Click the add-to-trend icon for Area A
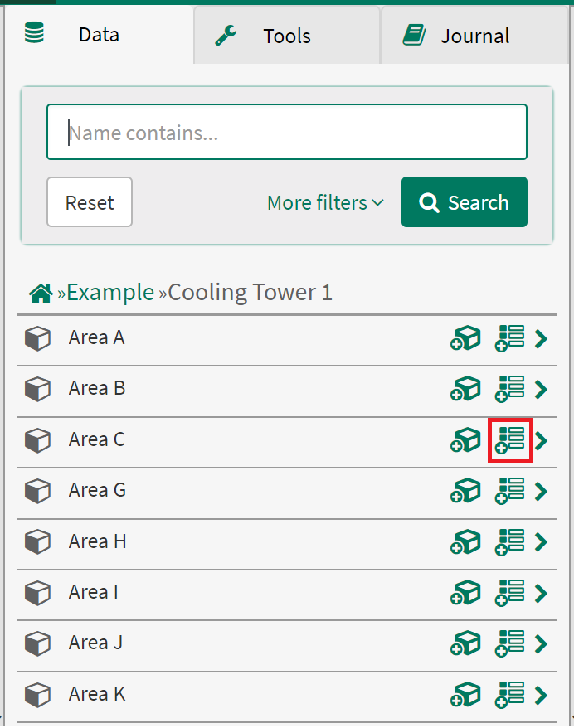This screenshot has width=574, height=728. click(510, 337)
